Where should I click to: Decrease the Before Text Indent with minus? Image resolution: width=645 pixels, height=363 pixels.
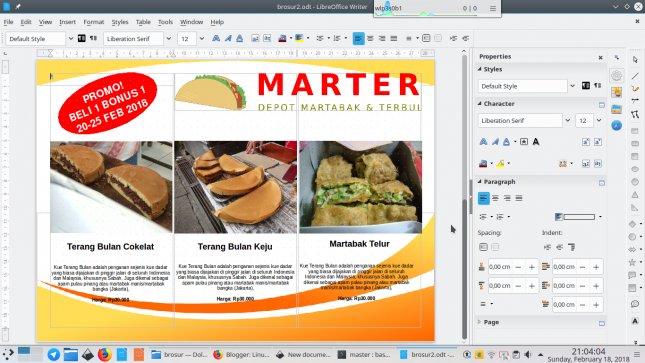[582, 267]
